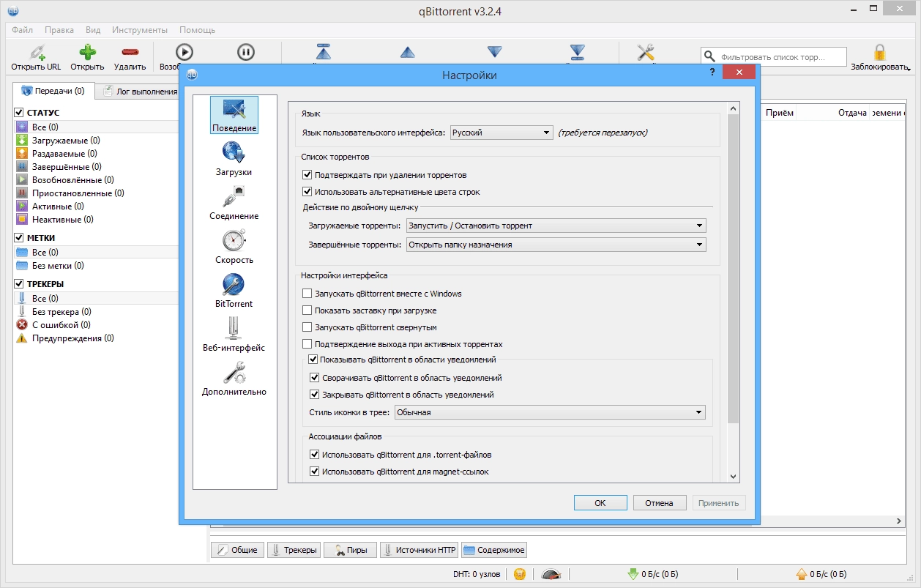This screenshot has width=921, height=588.
Task: Click the Пиры button at bottom
Action: click(x=350, y=550)
